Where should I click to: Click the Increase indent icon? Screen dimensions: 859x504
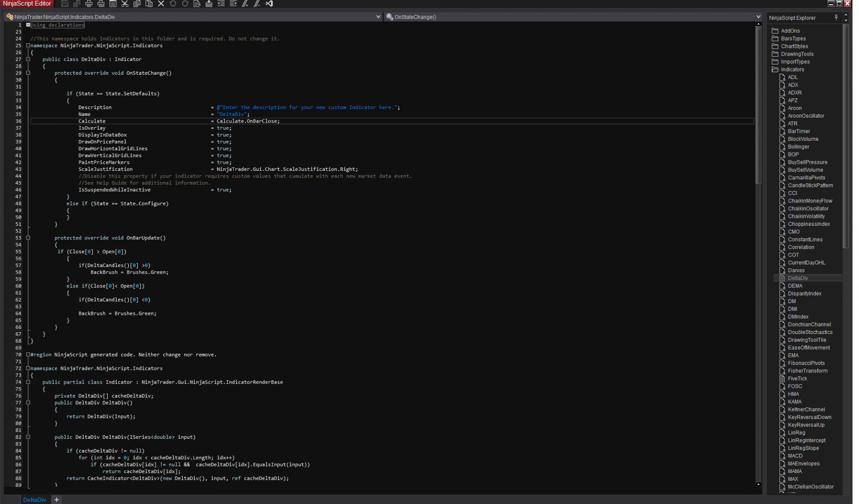233,4
